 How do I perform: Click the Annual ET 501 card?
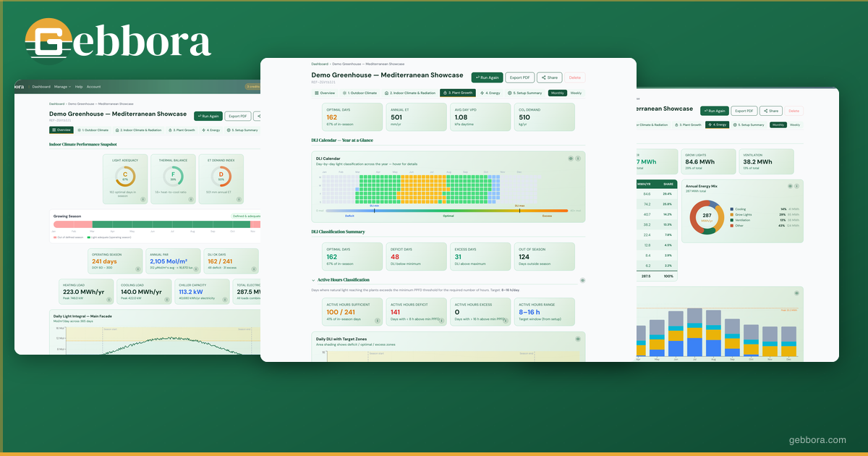(416, 117)
